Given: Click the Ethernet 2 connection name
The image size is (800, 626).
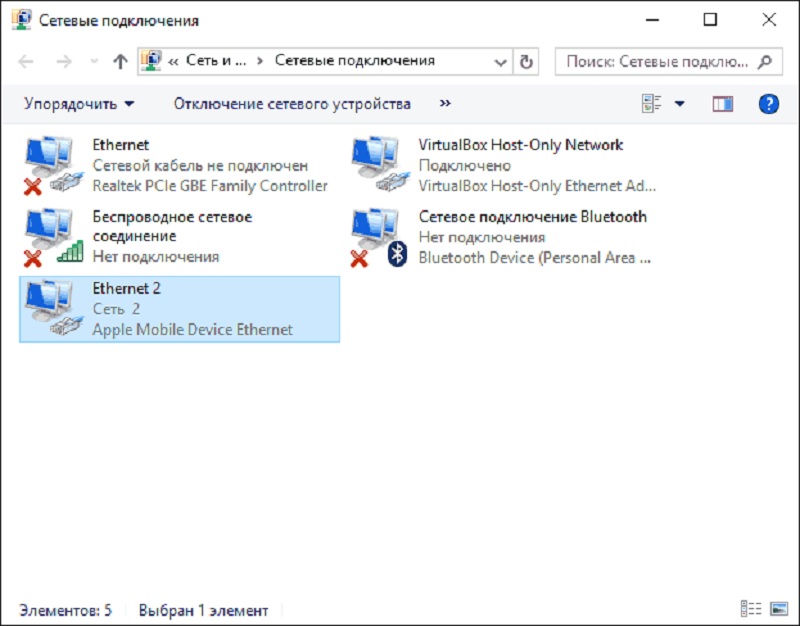Looking at the screenshot, I should pyautogui.click(x=127, y=288).
